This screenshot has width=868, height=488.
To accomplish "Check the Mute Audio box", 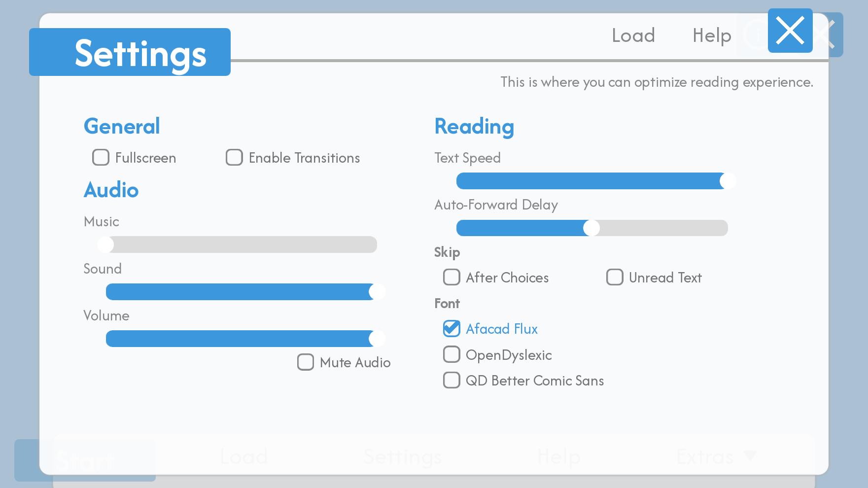I will (306, 362).
